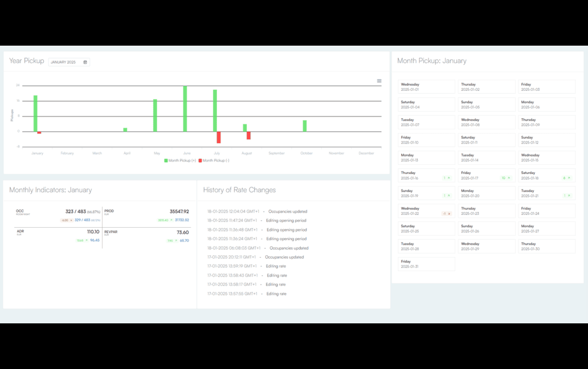This screenshot has height=369, width=588.
Task: Click the 12:04:04 Occupancies updated history entry
Action: point(257,211)
